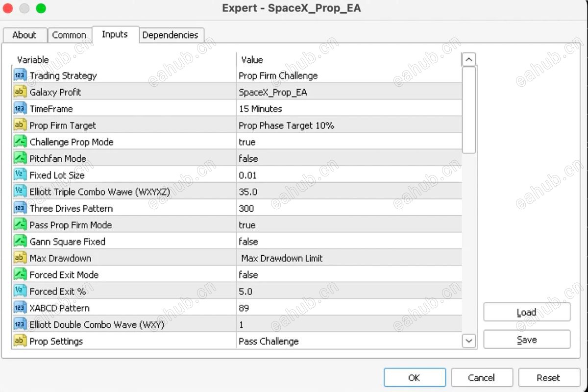This screenshot has width=588, height=392.
Task: Click the Galaxy Profit value SpaceX_Prop_EA
Action: coord(273,92)
